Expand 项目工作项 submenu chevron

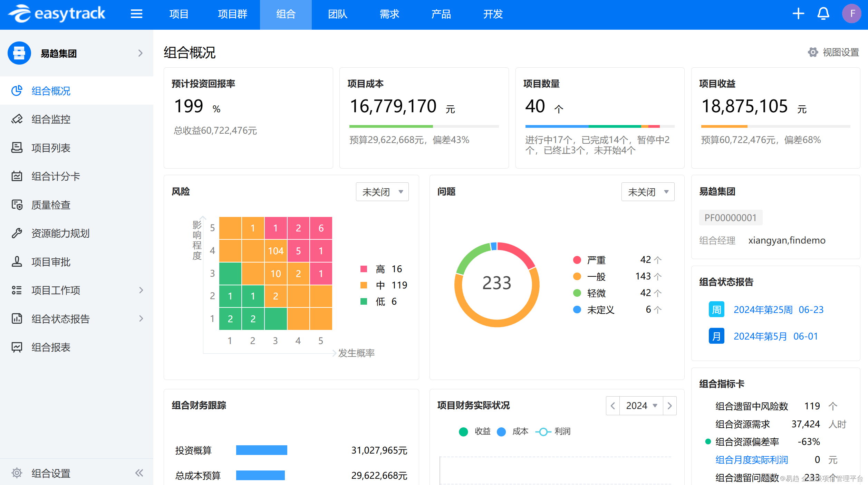pos(141,290)
